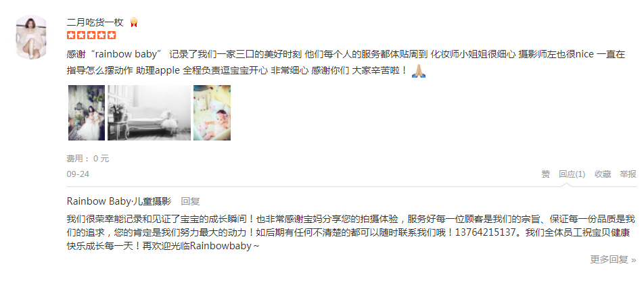
Task: Click the reviewer's main review text
Action: [x=346, y=62]
